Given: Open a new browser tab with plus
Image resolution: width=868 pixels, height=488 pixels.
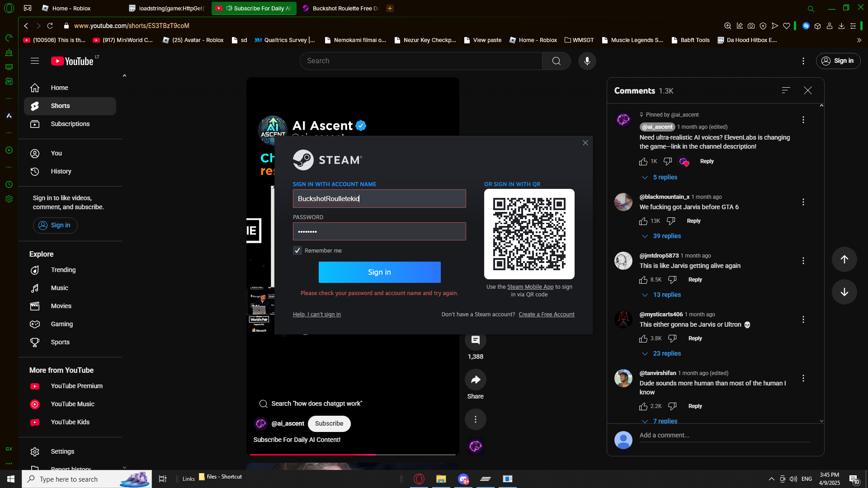Looking at the screenshot, I should coord(390,8).
